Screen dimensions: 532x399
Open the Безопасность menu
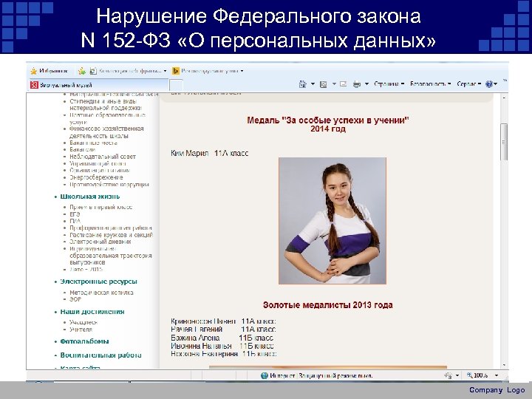point(430,83)
